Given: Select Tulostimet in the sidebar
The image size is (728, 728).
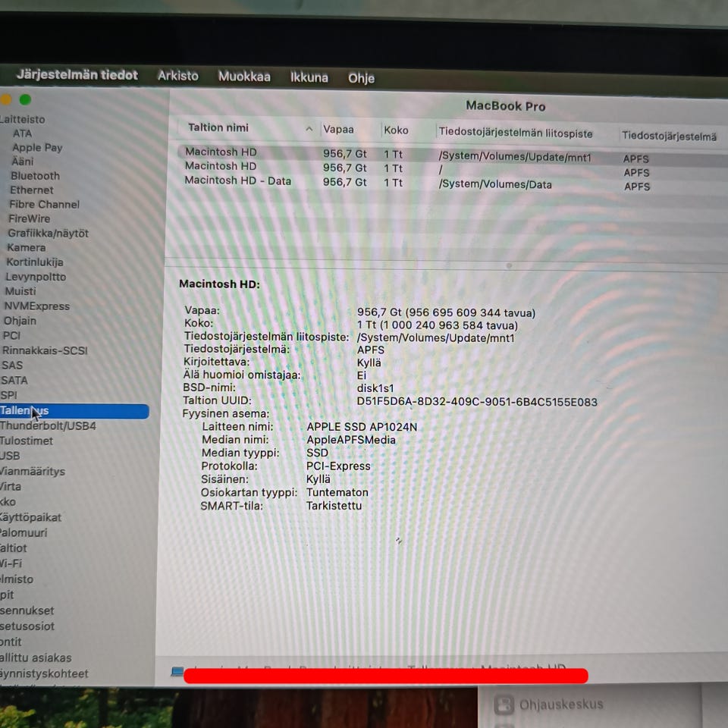Looking at the screenshot, I should click(27, 441).
